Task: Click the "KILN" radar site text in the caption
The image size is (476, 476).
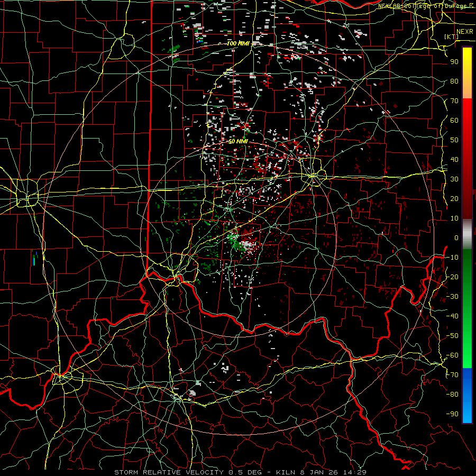Action: tap(286, 472)
